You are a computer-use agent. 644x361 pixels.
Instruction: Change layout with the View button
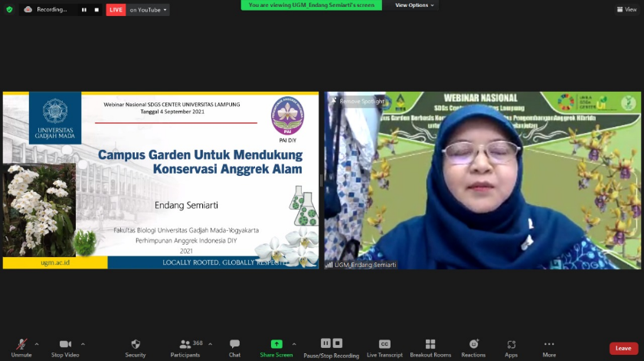click(x=627, y=10)
